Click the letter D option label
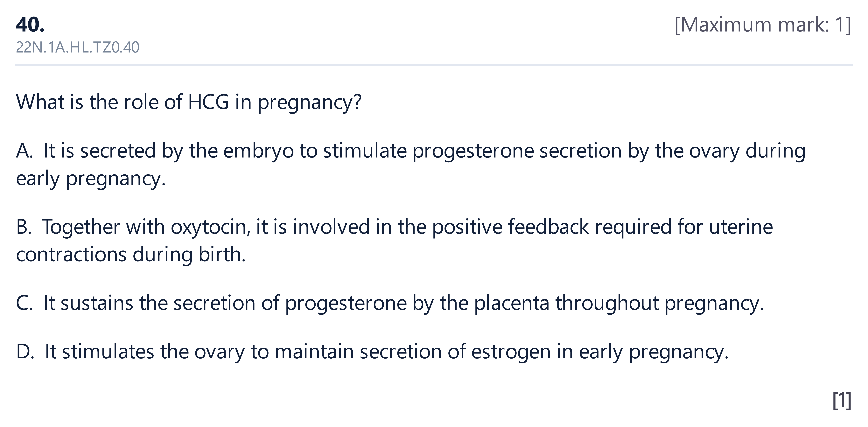The height and width of the screenshot is (427, 868). 25,352
